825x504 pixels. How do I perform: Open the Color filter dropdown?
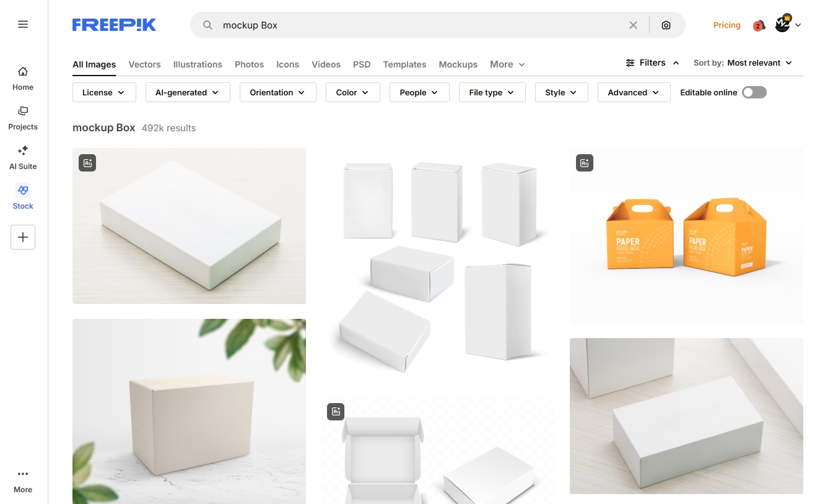click(x=352, y=92)
